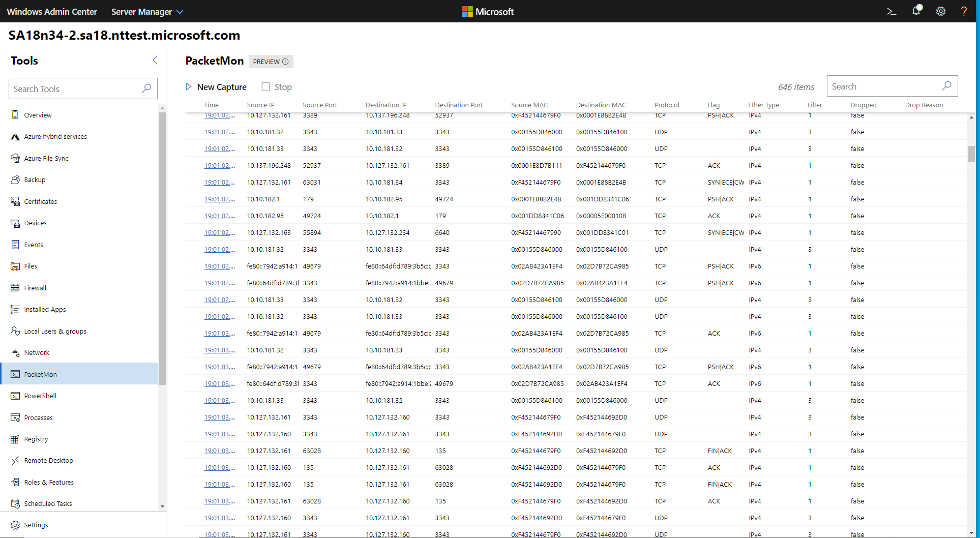The image size is (980, 538).
Task: Sort by the Ether Type column header
Action: coord(763,105)
